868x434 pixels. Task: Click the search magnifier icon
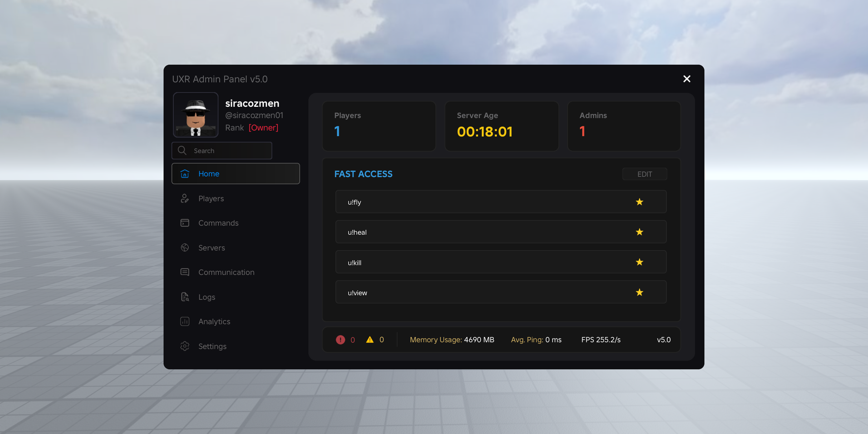[x=182, y=150]
